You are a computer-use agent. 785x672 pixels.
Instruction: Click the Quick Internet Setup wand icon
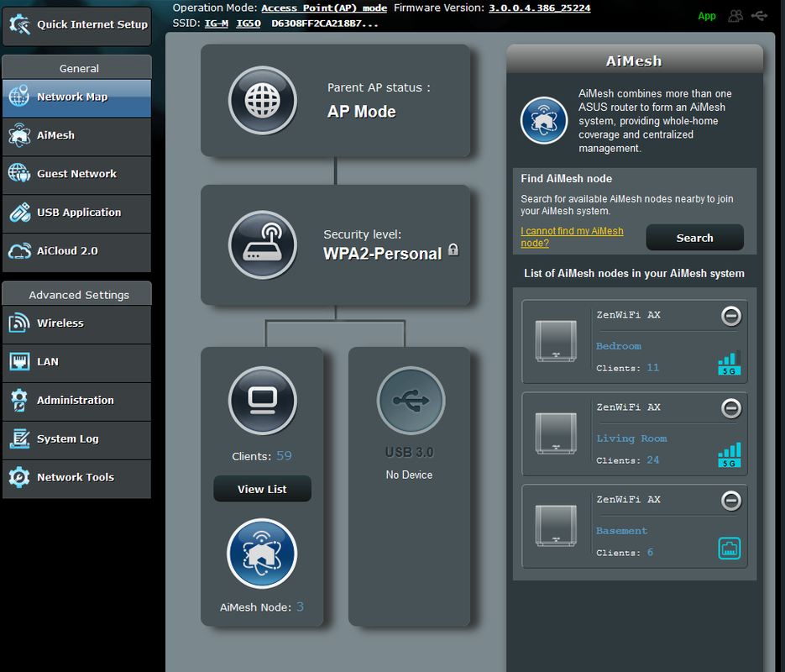coord(19,24)
